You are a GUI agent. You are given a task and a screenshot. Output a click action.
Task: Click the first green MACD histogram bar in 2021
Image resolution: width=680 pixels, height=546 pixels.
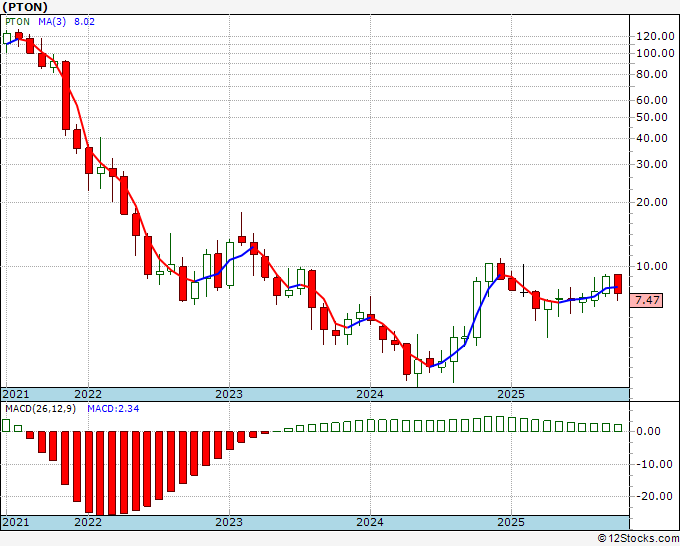point(6,425)
